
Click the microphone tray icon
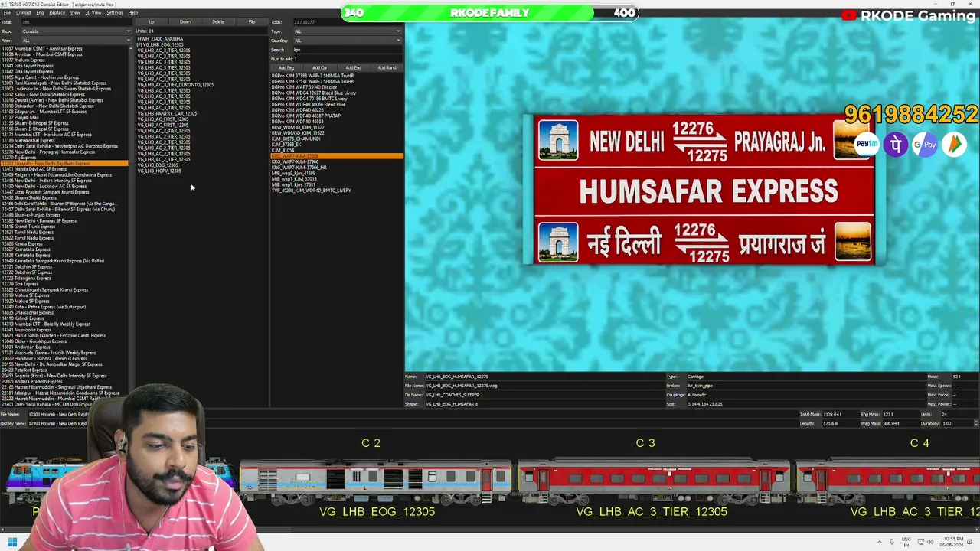pyautogui.click(x=892, y=542)
